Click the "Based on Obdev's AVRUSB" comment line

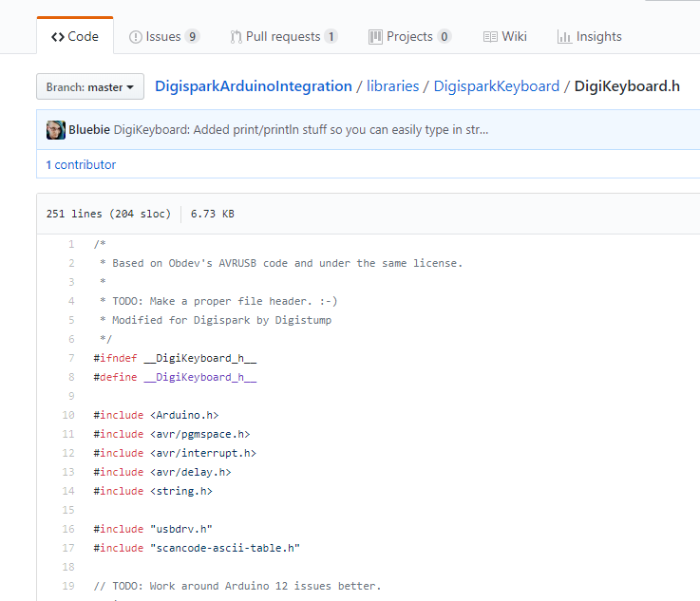point(281,263)
